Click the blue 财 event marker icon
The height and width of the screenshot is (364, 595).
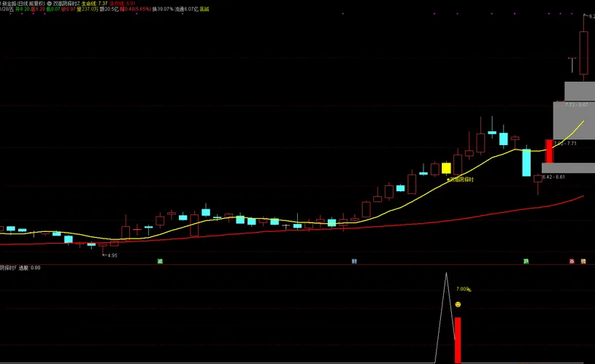tap(354, 260)
